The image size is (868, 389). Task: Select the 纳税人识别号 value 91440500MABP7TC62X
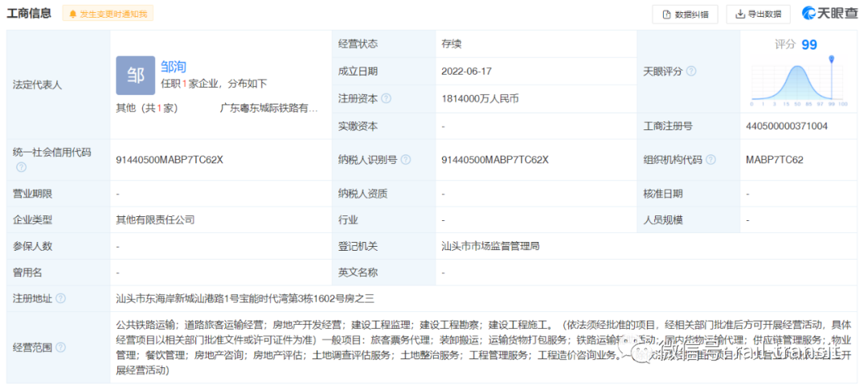pos(495,160)
